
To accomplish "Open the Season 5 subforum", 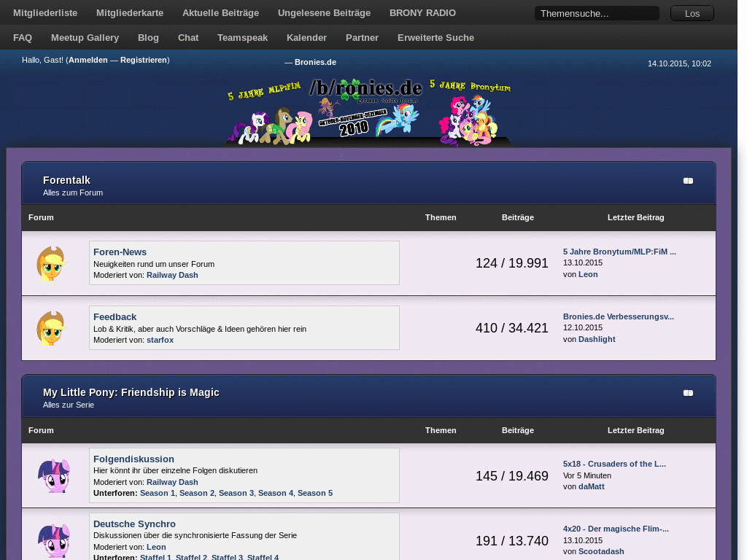I will point(315,494).
